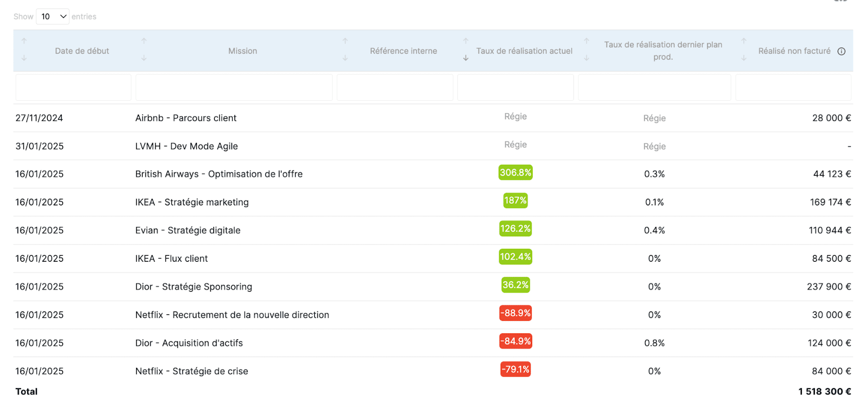Click the 0.4% last plan rate

point(655,230)
